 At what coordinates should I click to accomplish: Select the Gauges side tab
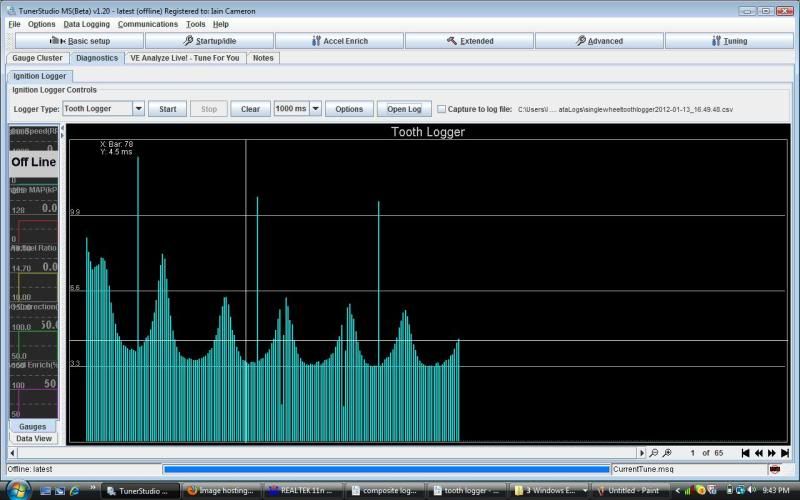point(33,427)
